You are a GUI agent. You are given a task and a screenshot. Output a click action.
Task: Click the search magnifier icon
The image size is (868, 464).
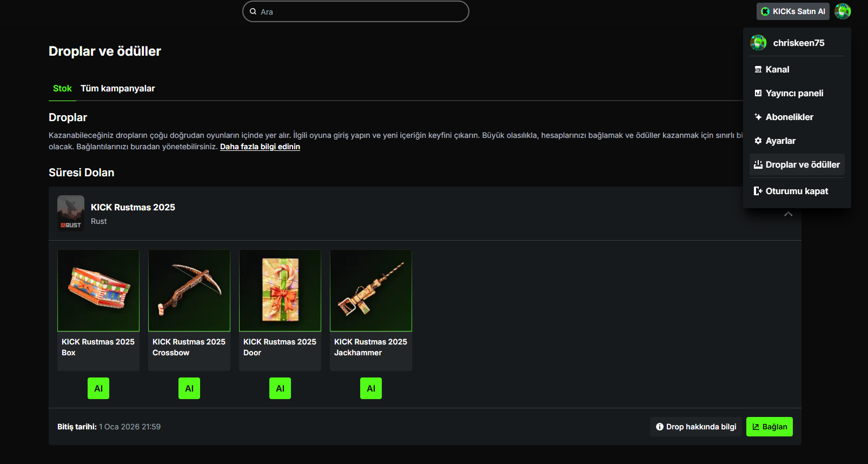pyautogui.click(x=253, y=11)
